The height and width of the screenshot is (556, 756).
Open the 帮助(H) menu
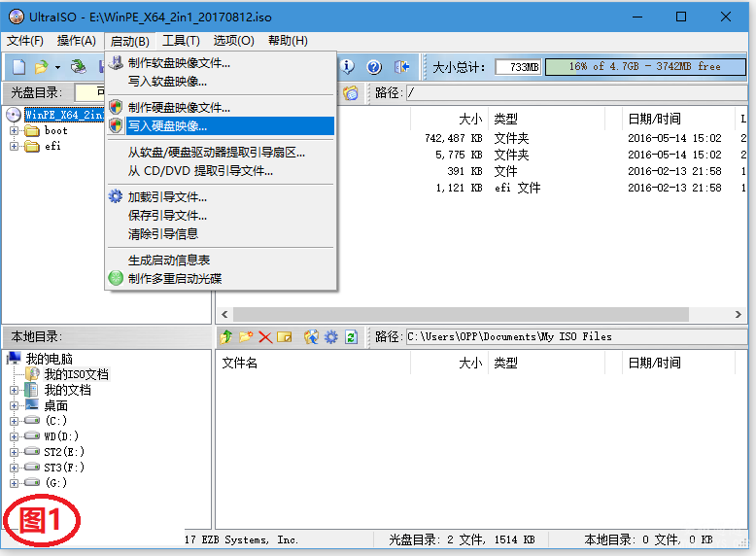click(288, 41)
